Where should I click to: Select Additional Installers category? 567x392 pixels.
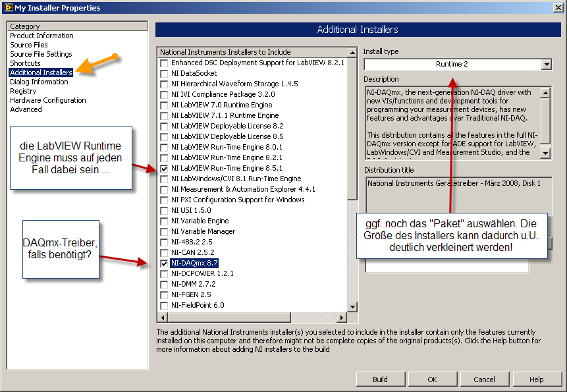[41, 72]
